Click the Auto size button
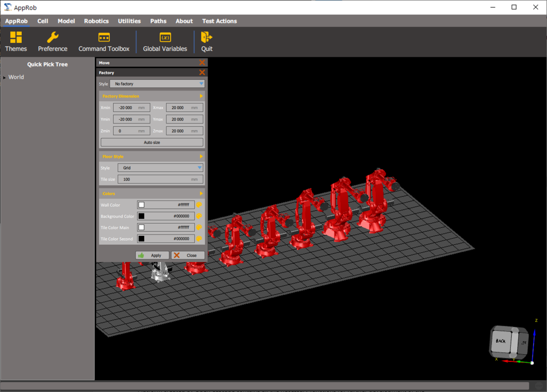Image resolution: width=547 pixels, height=392 pixels. click(152, 142)
